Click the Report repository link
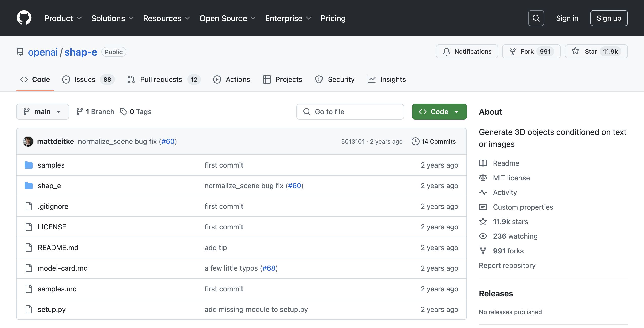 tap(507, 265)
